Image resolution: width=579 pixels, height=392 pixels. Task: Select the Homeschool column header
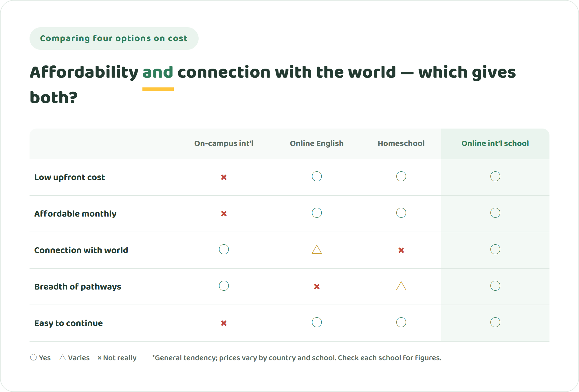pos(401,143)
